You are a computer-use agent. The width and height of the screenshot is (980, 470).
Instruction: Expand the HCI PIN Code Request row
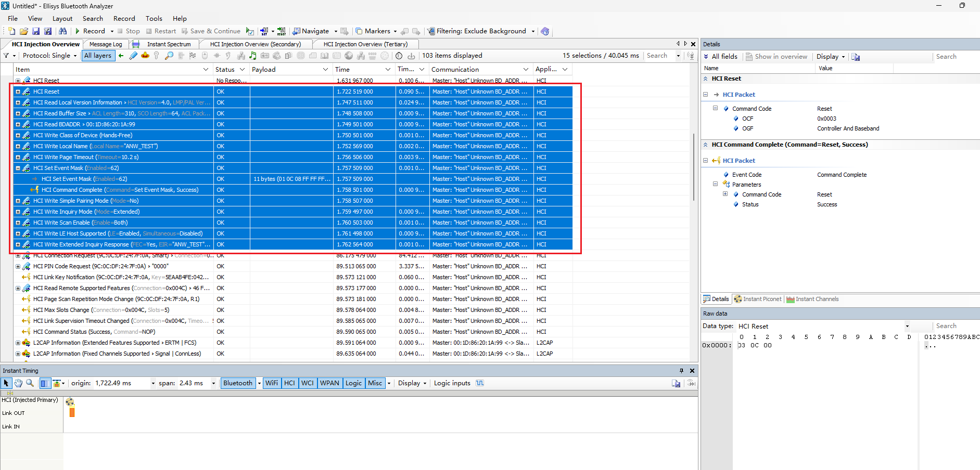click(x=18, y=266)
